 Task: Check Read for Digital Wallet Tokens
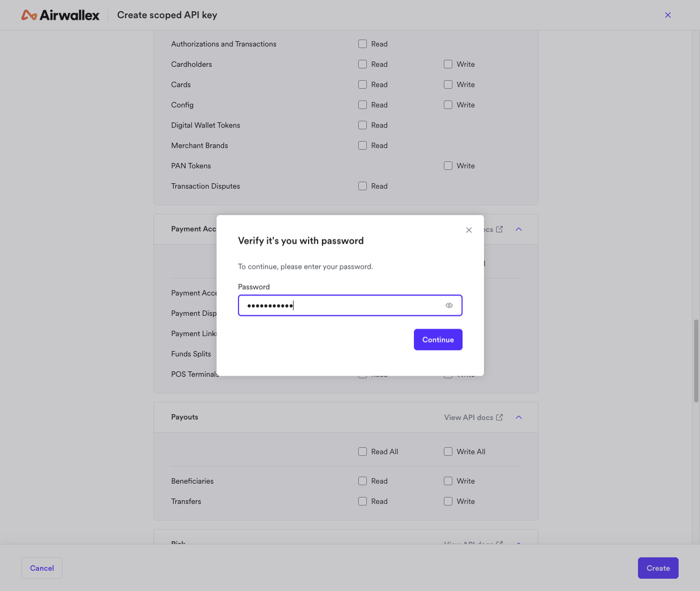pyautogui.click(x=363, y=125)
